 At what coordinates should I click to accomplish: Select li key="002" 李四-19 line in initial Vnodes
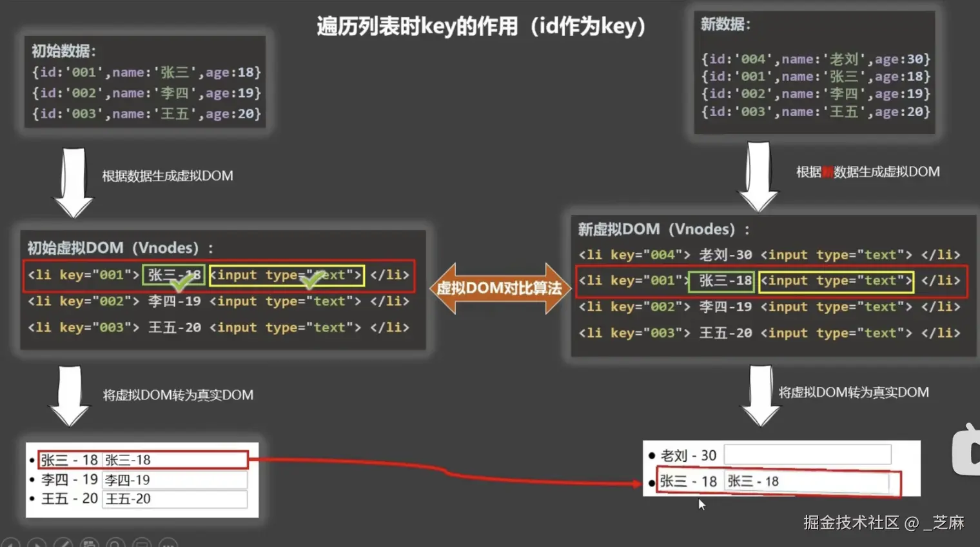point(219,301)
